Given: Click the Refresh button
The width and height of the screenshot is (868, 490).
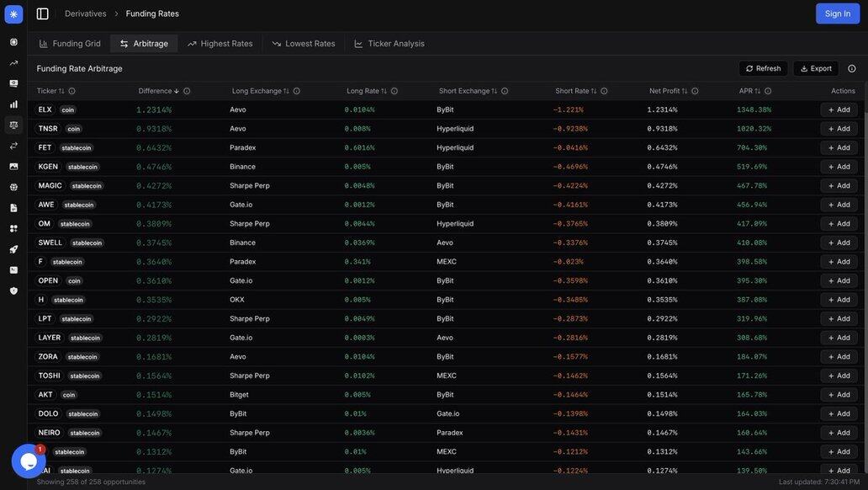Looking at the screenshot, I should [763, 68].
